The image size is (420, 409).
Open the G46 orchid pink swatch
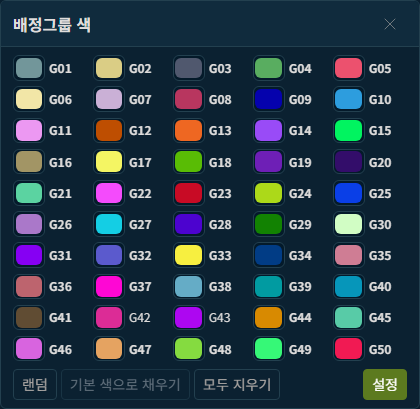tap(29, 349)
